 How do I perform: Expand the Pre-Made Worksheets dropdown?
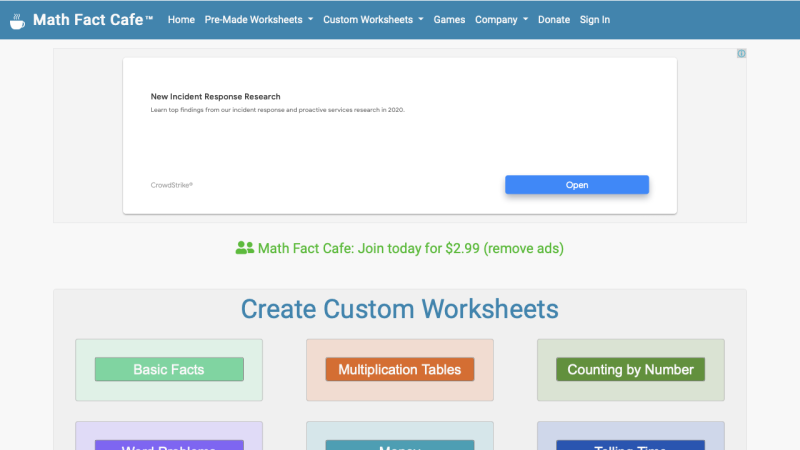pyautogui.click(x=259, y=20)
